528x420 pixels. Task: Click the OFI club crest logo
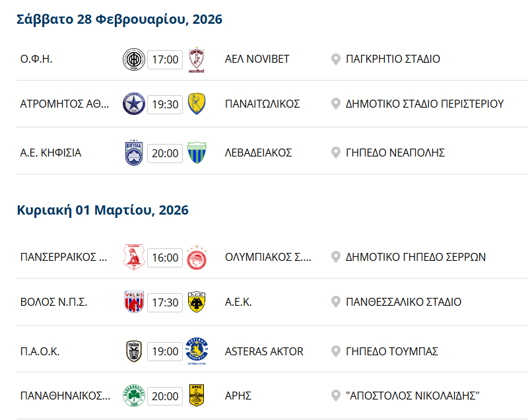pos(134,59)
